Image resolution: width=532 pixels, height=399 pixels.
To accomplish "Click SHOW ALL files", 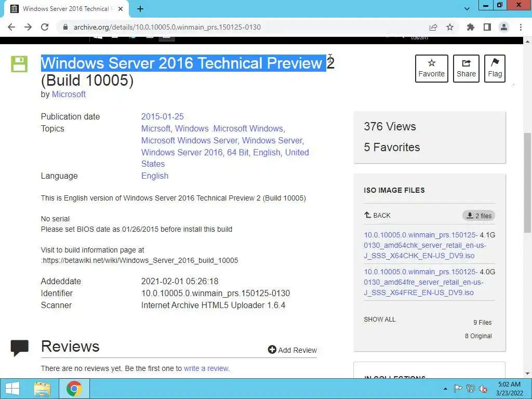I will (x=380, y=320).
